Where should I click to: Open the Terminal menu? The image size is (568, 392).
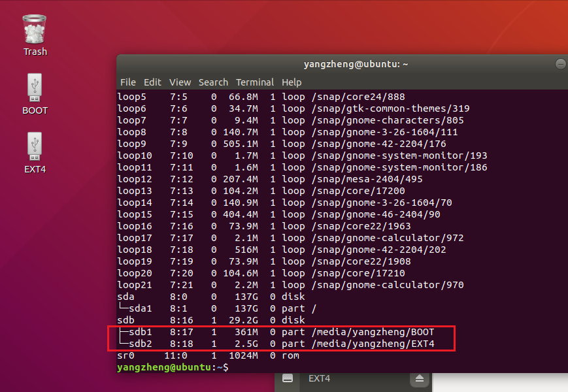pos(255,82)
